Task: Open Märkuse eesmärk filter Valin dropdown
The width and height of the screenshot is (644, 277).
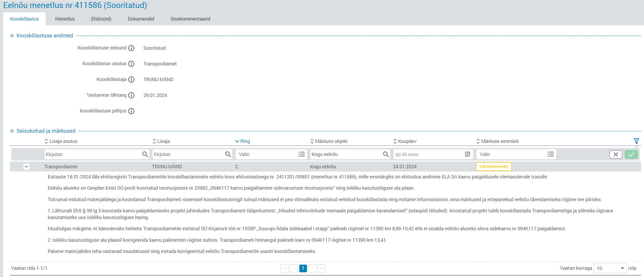Action: tap(516, 154)
